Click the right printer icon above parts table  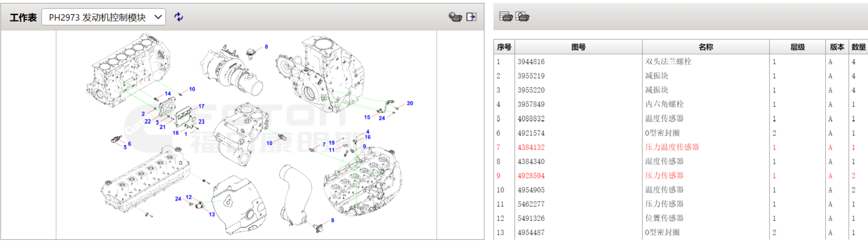(523, 17)
